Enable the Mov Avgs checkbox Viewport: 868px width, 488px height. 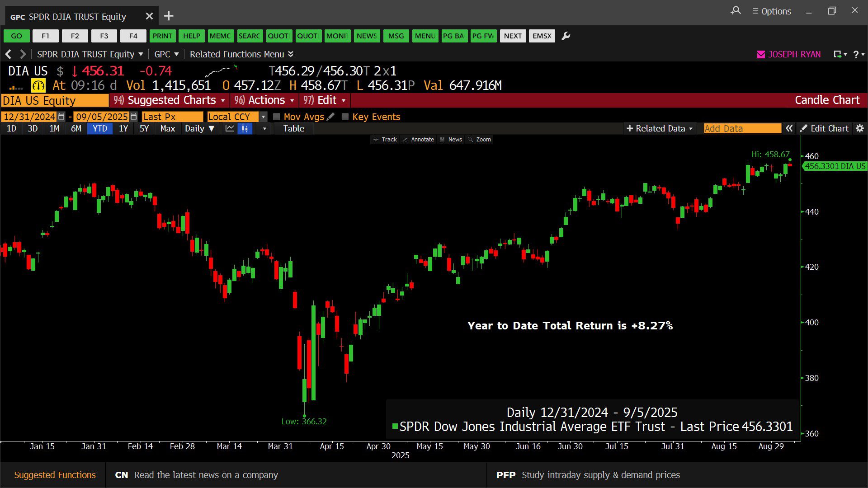pyautogui.click(x=277, y=117)
